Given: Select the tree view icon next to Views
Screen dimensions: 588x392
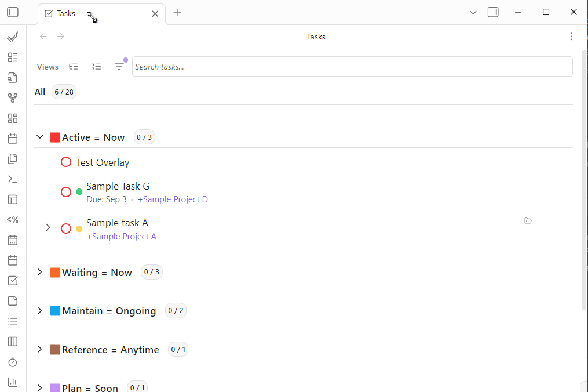Looking at the screenshot, I should pyautogui.click(x=73, y=67).
